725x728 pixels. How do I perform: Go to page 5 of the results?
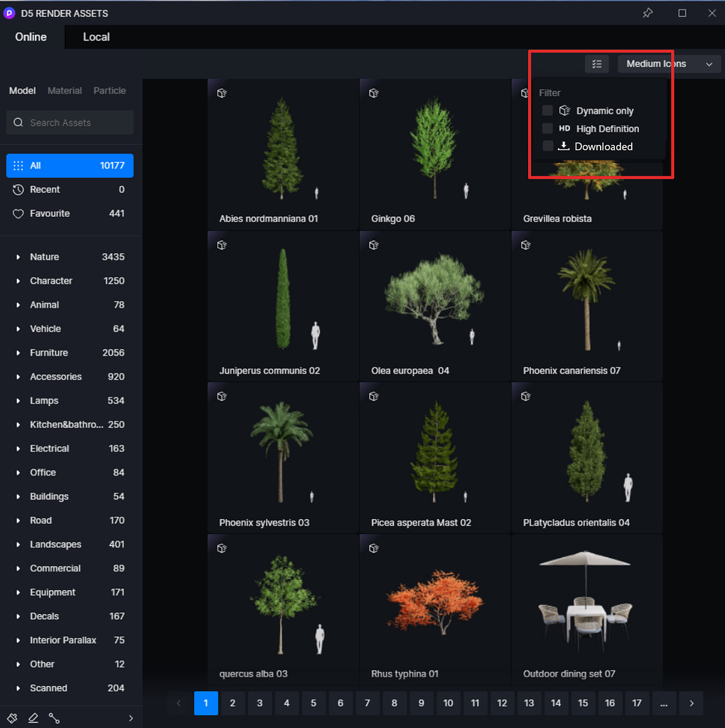pos(313,703)
